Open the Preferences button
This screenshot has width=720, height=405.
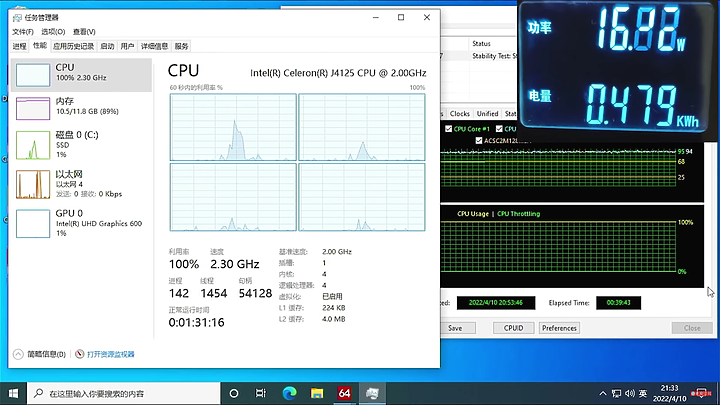(559, 328)
